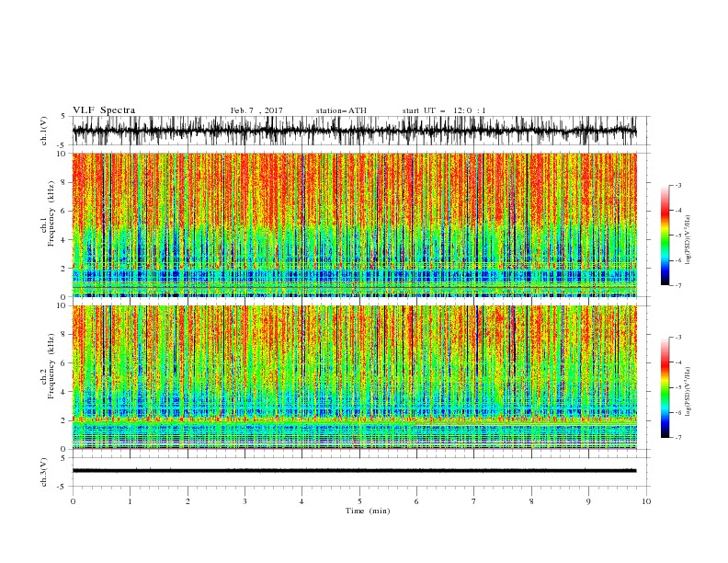
Task: Click the "-5" tick on ch.3(V) axis
Action: point(62,487)
